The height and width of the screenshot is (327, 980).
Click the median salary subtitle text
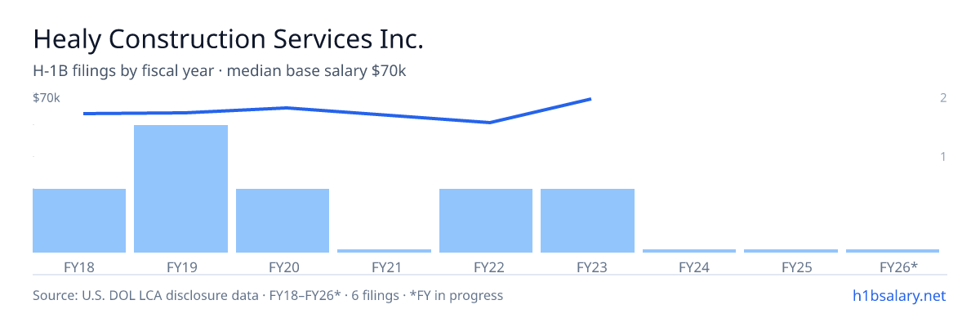pos(220,71)
